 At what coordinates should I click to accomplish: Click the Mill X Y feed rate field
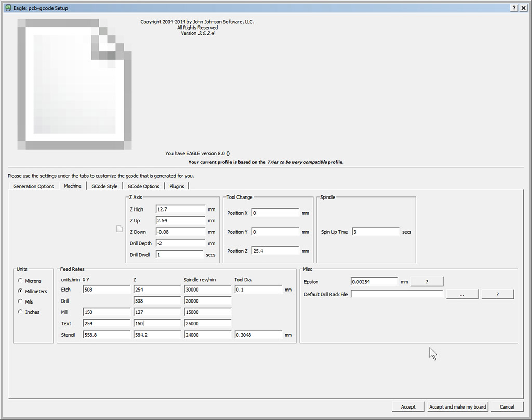(x=107, y=312)
